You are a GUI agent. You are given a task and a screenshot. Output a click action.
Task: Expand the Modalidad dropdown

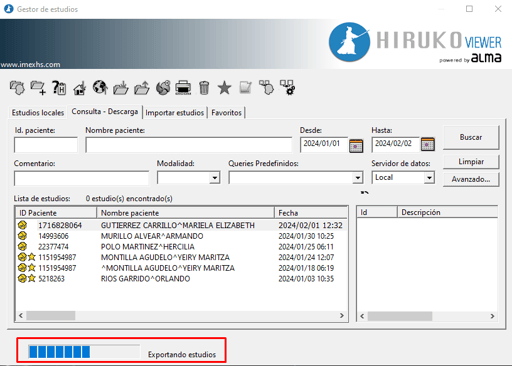pos(215,178)
